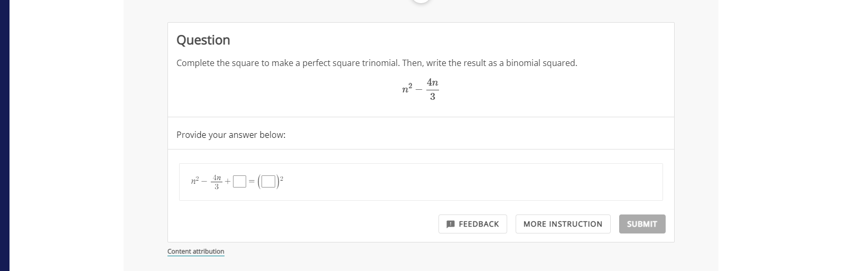Viewport: 868px width, 271px height.
Task: Click the "Provide your answer below:" label
Action: 231,135
